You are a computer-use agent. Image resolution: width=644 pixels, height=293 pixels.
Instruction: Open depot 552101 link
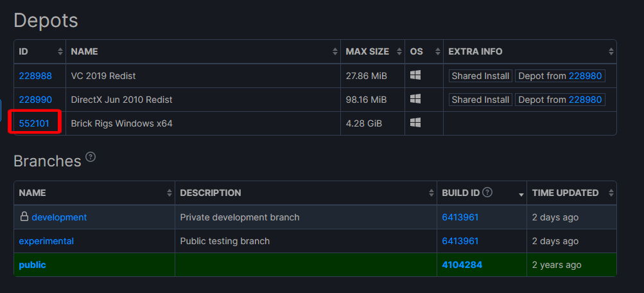click(35, 123)
